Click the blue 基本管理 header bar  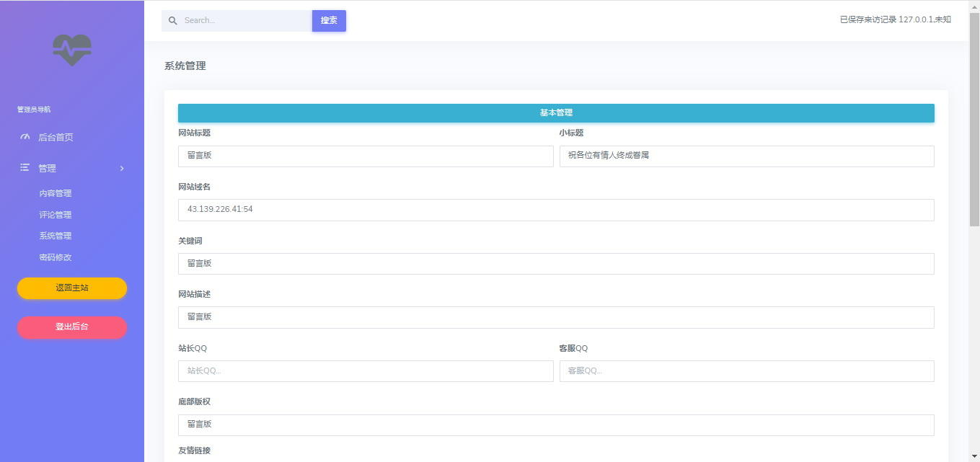click(x=556, y=113)
